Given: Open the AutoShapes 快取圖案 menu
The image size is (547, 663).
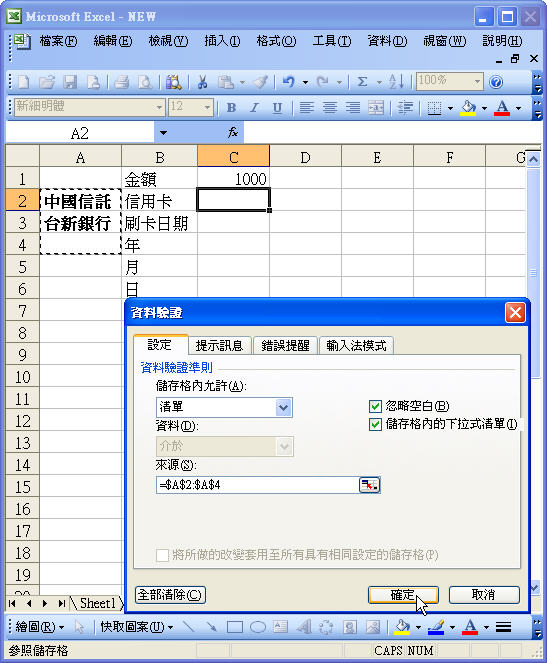Looking at the screenshot, I should [x=137, y=627].
